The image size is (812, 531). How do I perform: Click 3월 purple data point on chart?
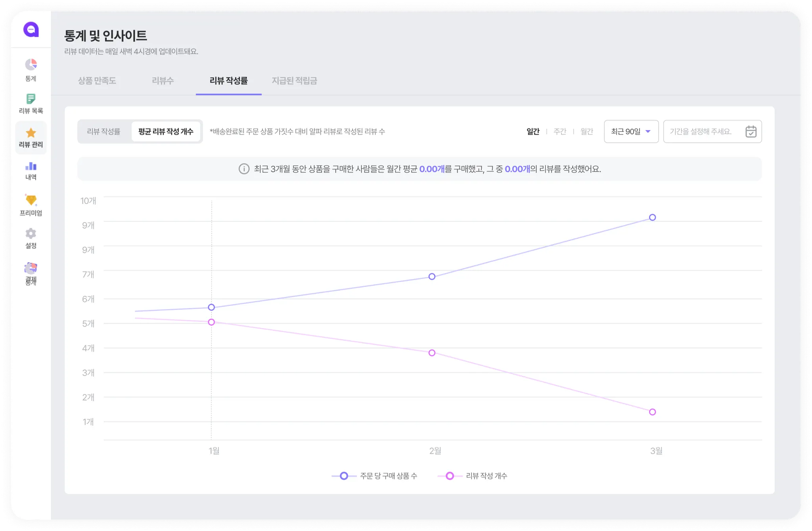point(652,218)
